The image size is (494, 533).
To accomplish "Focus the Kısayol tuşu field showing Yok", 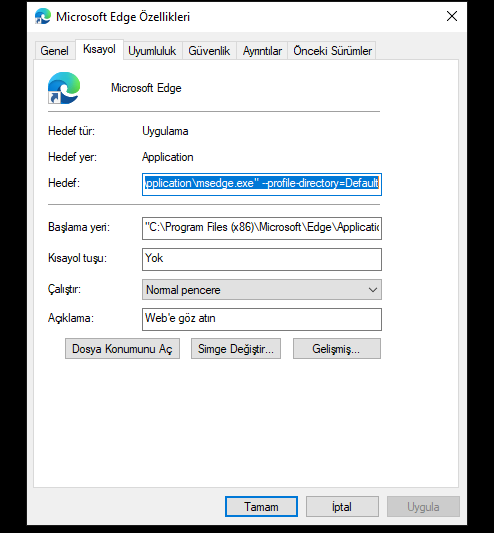I will (262, 259).
